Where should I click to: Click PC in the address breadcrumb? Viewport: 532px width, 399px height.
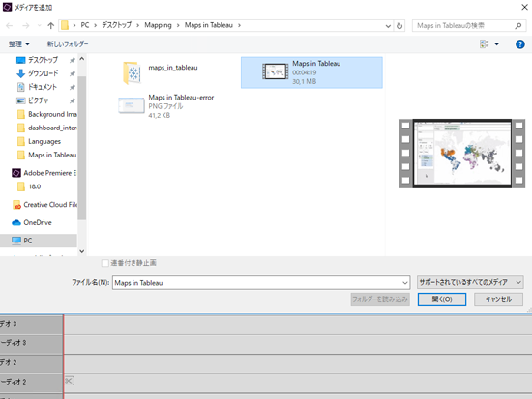click(x=85, y=25)
